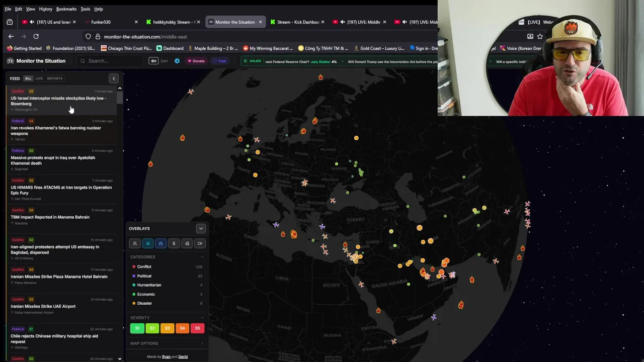
Task: Open the recent browsing tab manager icon
Action: pyautogui.click(x=10, y=22)
